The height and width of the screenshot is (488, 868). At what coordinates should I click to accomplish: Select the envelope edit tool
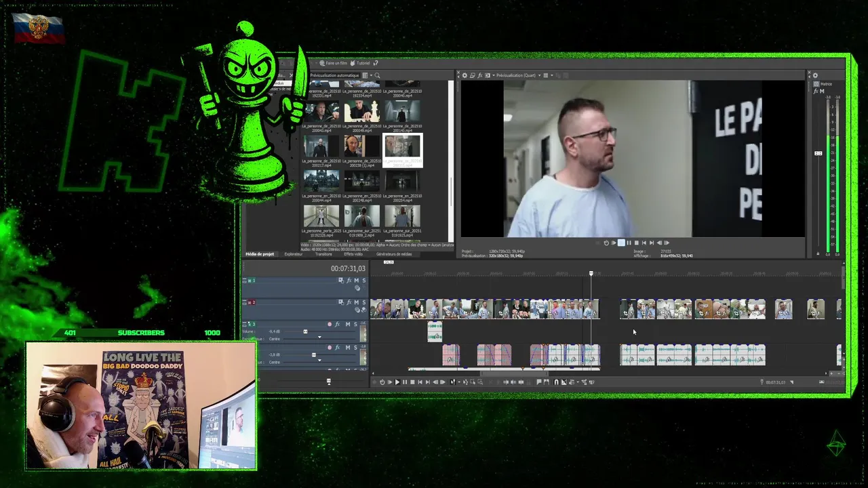(465, 382)
